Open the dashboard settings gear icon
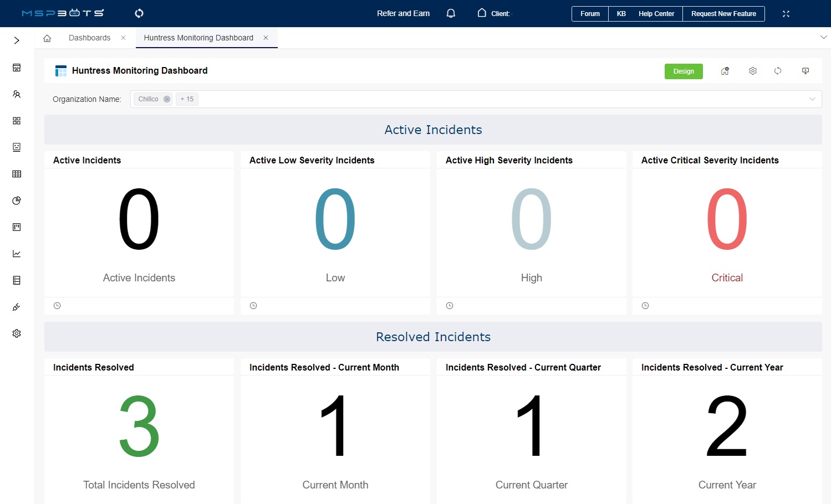The image size is (831, 504). tap(752, 71)
